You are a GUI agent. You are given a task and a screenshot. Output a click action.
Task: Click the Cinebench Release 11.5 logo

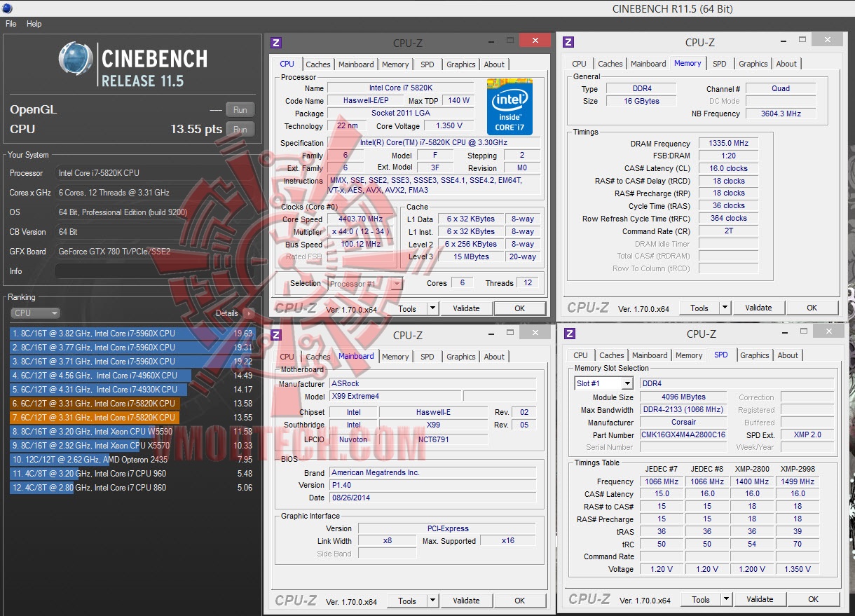pyautogui.click(x=133, y=64)
